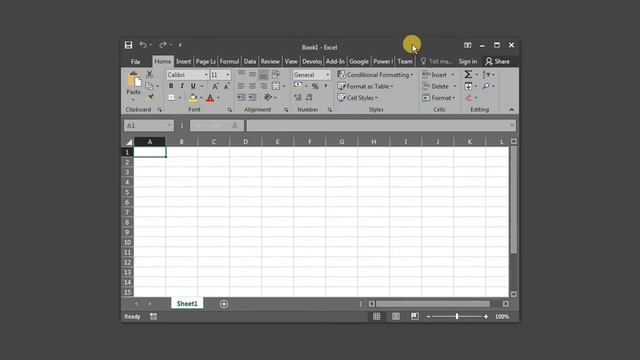Image resolution: width=640 pixels, height=360 pixels.
Task: Collapse the ribbon with chevron arrow
Action: coord(511,109)
